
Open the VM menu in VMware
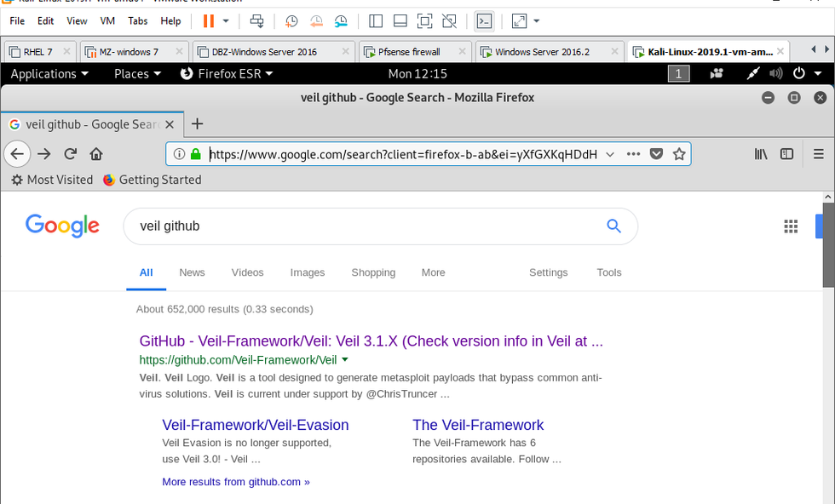click(107, 20)
